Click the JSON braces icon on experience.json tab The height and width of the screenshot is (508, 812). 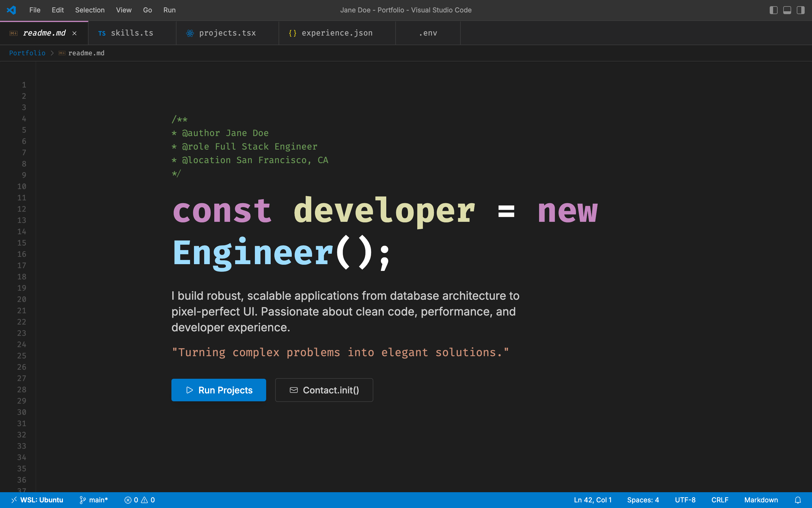pos(293,33)
